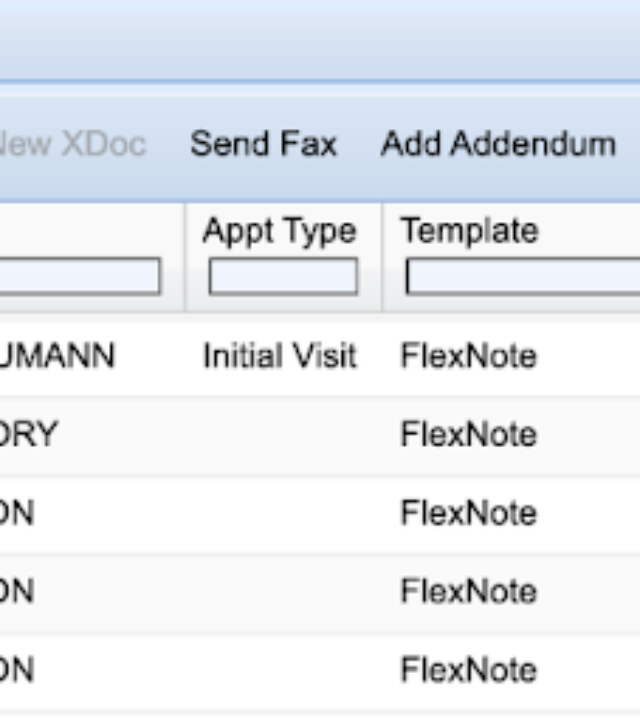Click Add Addendum in the toolbar

(x=498, y=144)
